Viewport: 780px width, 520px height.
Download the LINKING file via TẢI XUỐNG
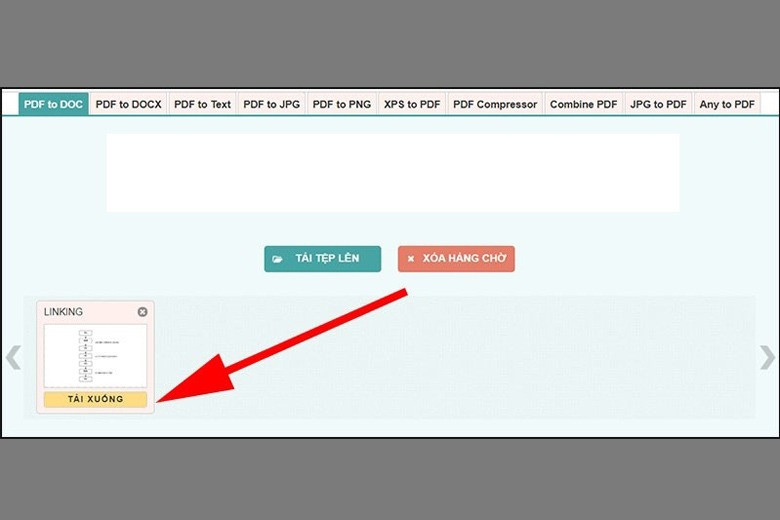coord(95,399)
